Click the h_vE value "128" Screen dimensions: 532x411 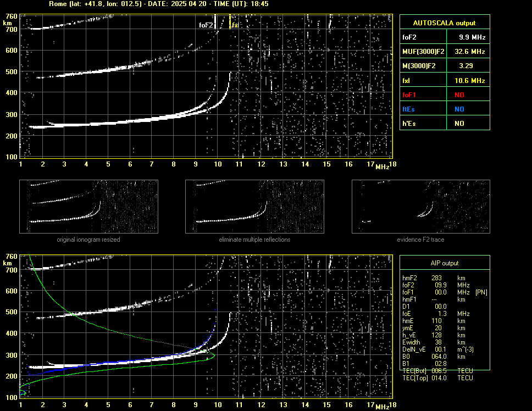437,335
